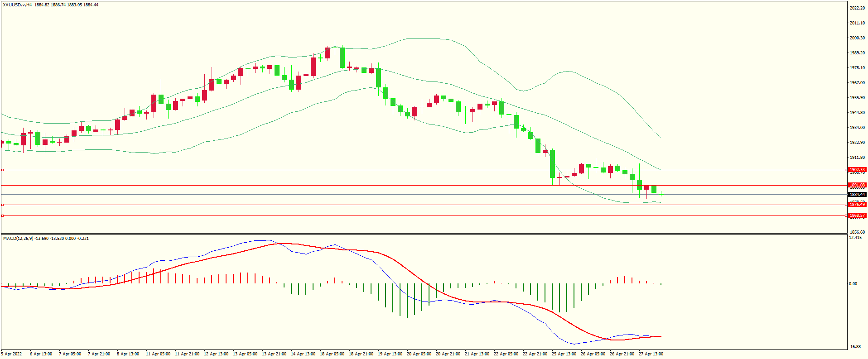Click the -16.88 label on the MACD scale
This screenshot has height=359, width=868.
tap(855, 347)
